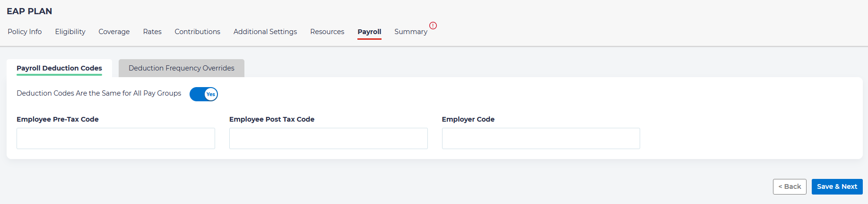Select the Payroll tab

tap(369, 32)
